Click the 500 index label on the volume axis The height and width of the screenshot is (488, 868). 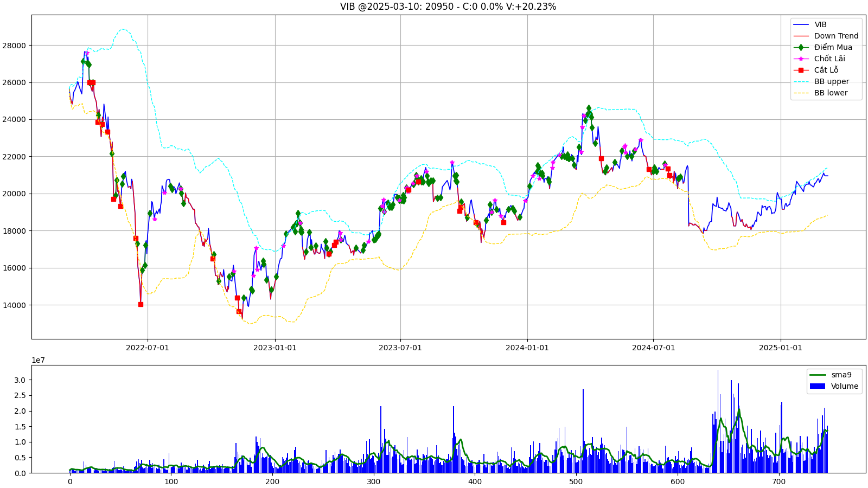[x=576, y=481]
